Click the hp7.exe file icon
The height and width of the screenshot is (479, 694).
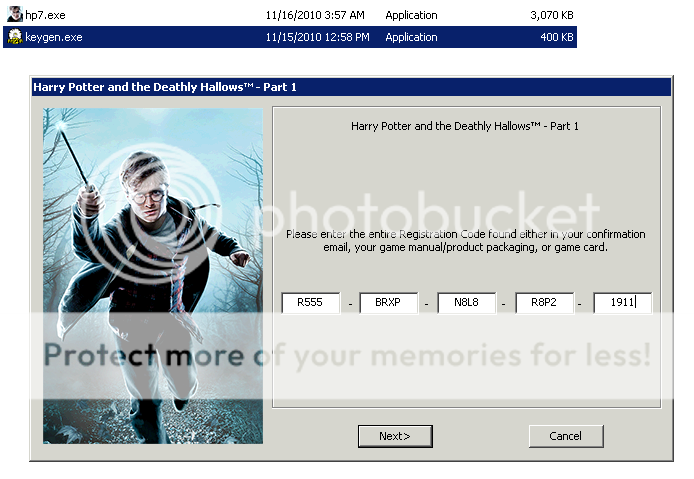click(x=15, y=15)
